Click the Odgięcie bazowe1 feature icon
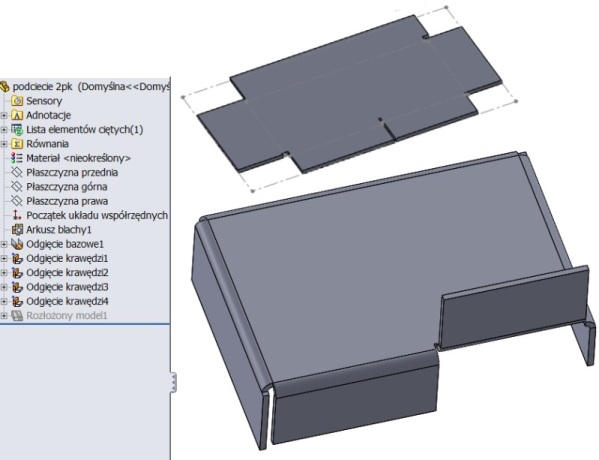This screenshot has width=599, height=460. (x=17, y=244)
